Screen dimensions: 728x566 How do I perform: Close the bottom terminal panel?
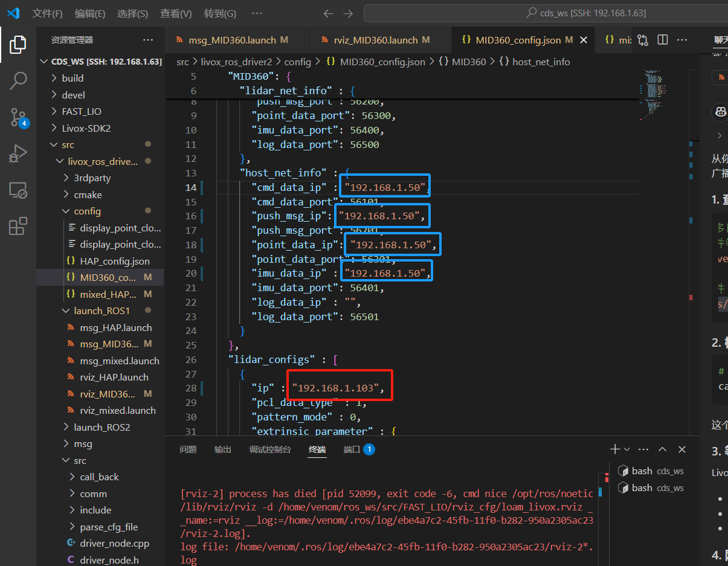click(x=682, y=449)
